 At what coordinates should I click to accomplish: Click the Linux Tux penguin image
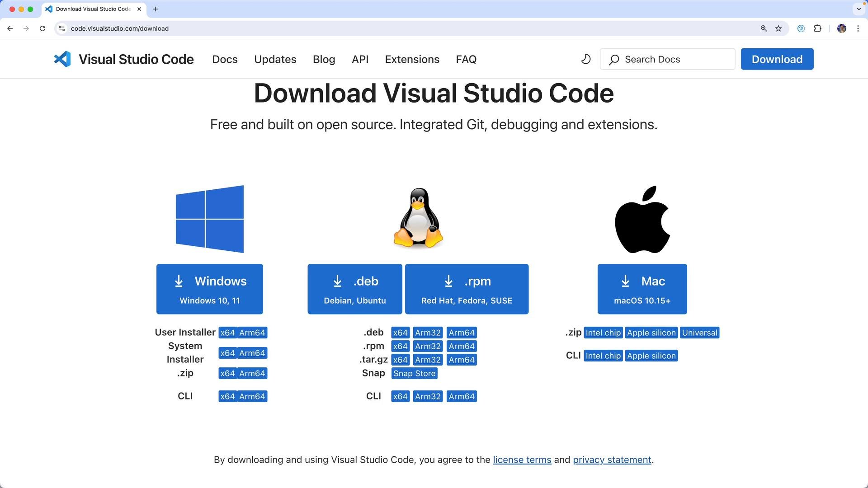point(418,218)
